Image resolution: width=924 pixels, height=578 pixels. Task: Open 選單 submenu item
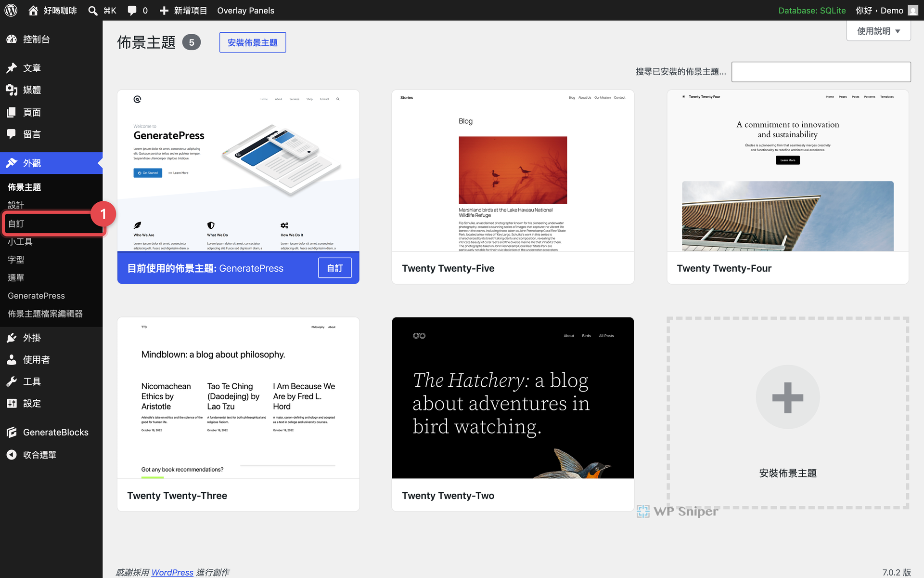click(x=16, y=278)
